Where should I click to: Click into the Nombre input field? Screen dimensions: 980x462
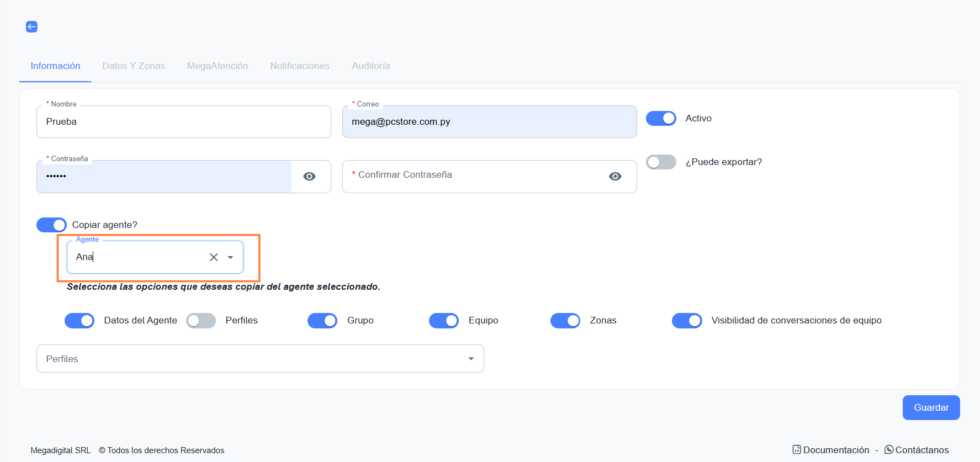pos(183,122)
